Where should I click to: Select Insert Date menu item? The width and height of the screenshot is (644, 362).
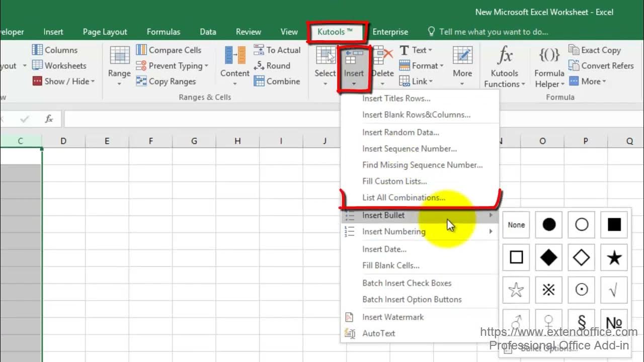tap(420, 249)
